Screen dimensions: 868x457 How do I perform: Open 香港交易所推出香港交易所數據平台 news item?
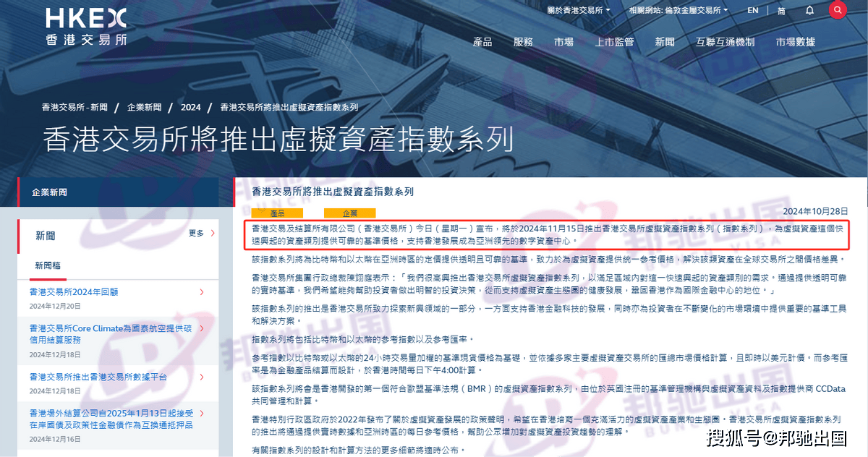pos(98,377)
